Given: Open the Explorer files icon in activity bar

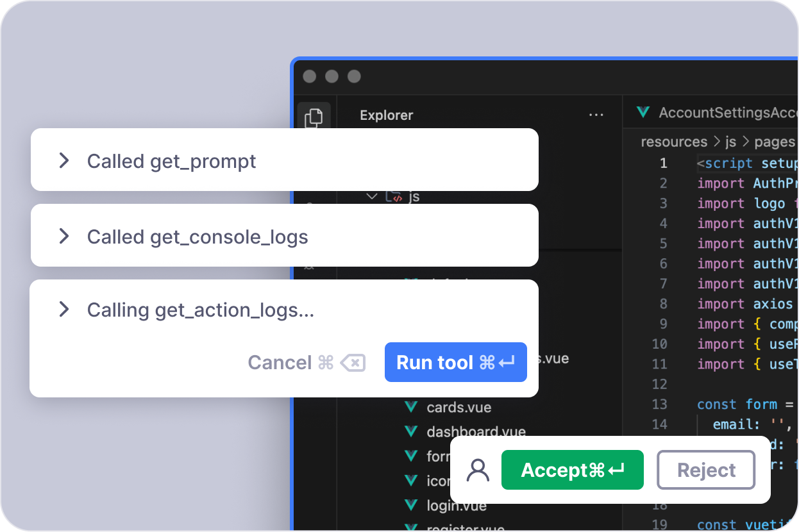Looking at the screenshot, I should tap(314, 118).
